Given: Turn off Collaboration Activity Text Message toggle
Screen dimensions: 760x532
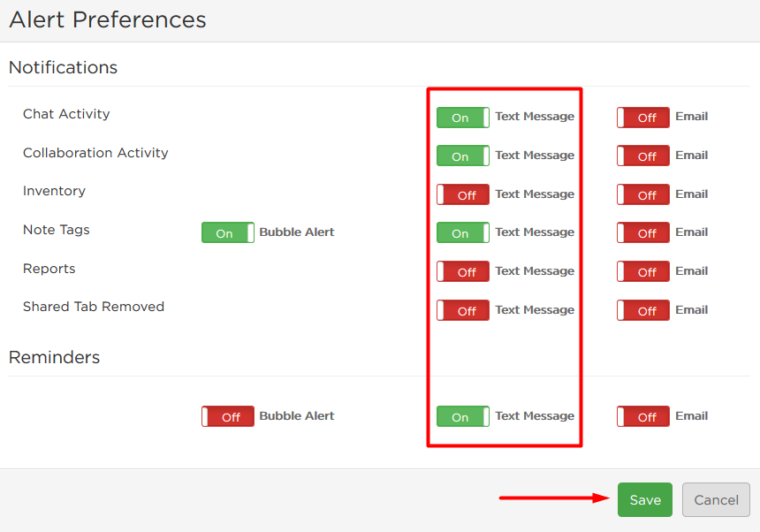Looking at the screenshot, I should pyautogui.click(x=463, y=156).
